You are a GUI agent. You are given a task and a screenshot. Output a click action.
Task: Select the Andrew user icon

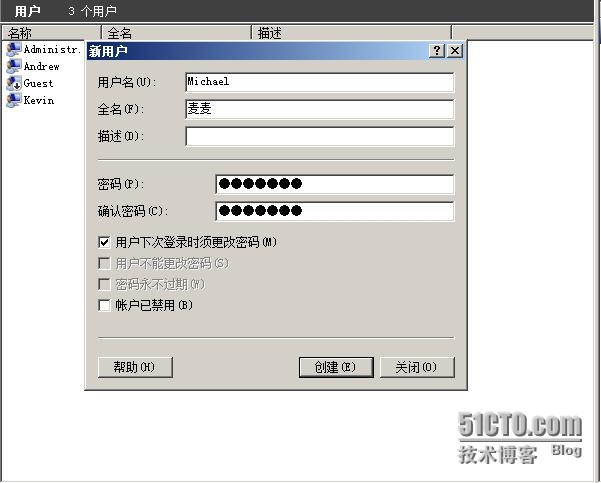(13, 67)
